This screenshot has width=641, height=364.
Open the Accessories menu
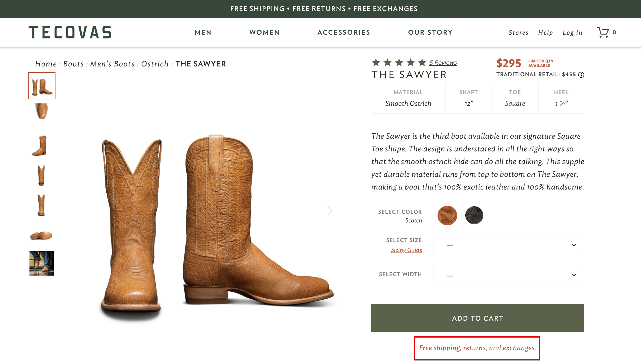tap(344, 32)
